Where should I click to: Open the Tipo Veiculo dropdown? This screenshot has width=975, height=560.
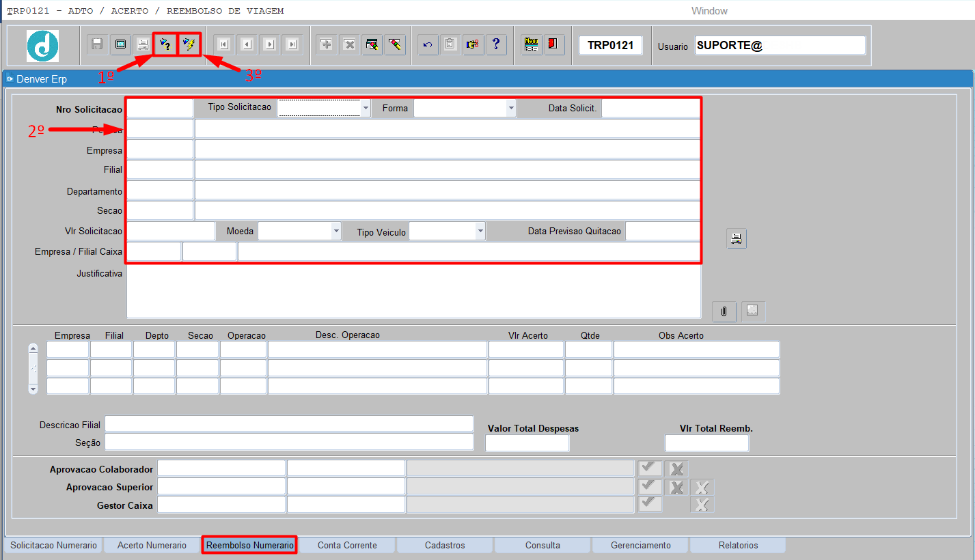click(481, 231)
